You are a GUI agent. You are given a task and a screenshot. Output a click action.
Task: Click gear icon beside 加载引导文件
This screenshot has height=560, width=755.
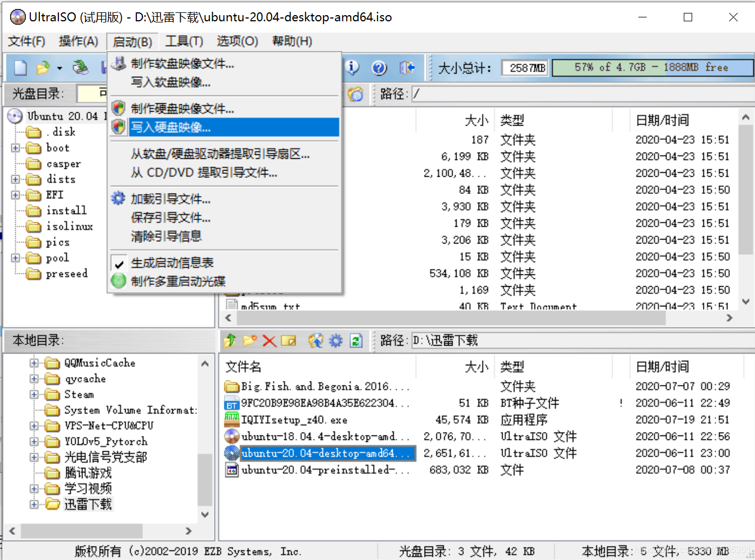[x=118, y=199]
